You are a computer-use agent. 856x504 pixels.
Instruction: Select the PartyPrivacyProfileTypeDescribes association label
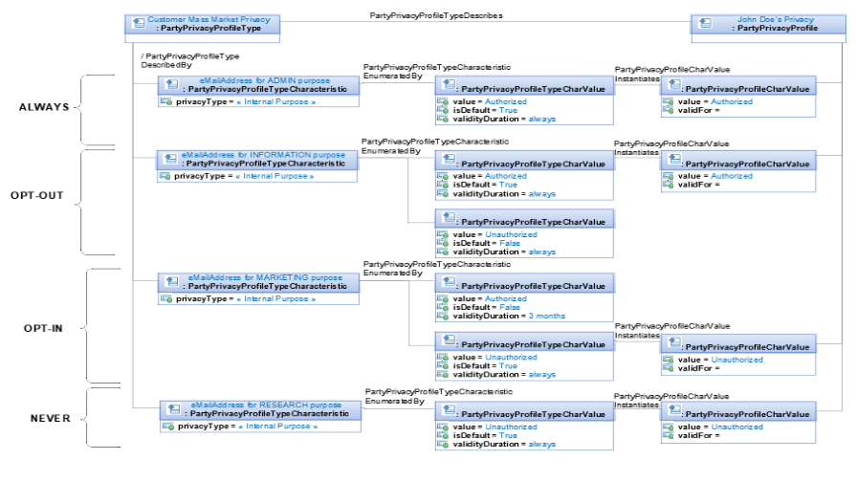[x=436, y=15]
